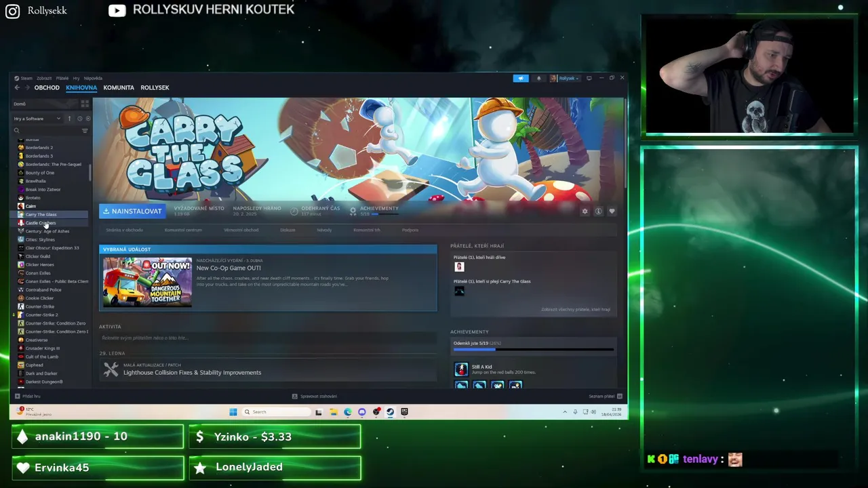Open Lighthouse Collision Fixes patch note
Viewport: 868px width, 488px height.
pos(192,372)
